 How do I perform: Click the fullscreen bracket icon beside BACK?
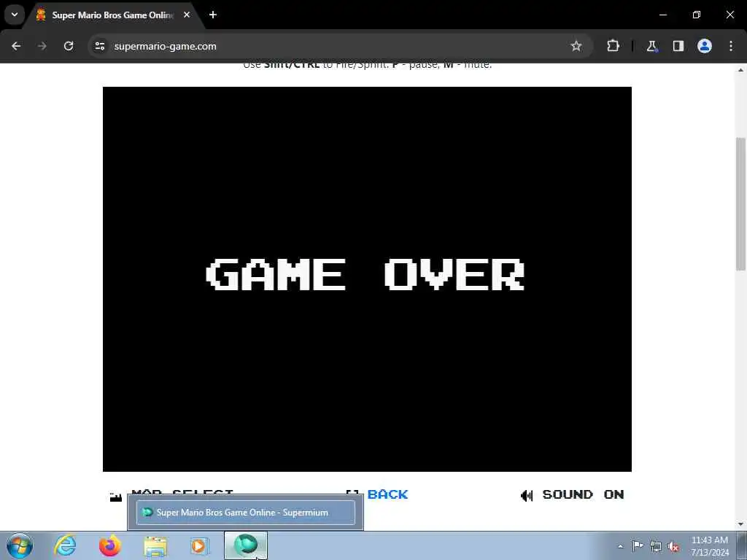point(352,492)
